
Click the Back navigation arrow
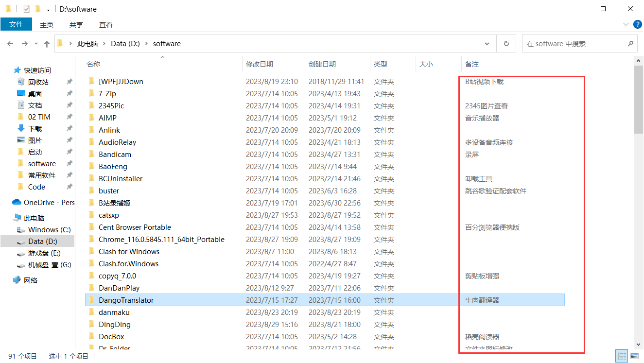click(x=10, y=44)
